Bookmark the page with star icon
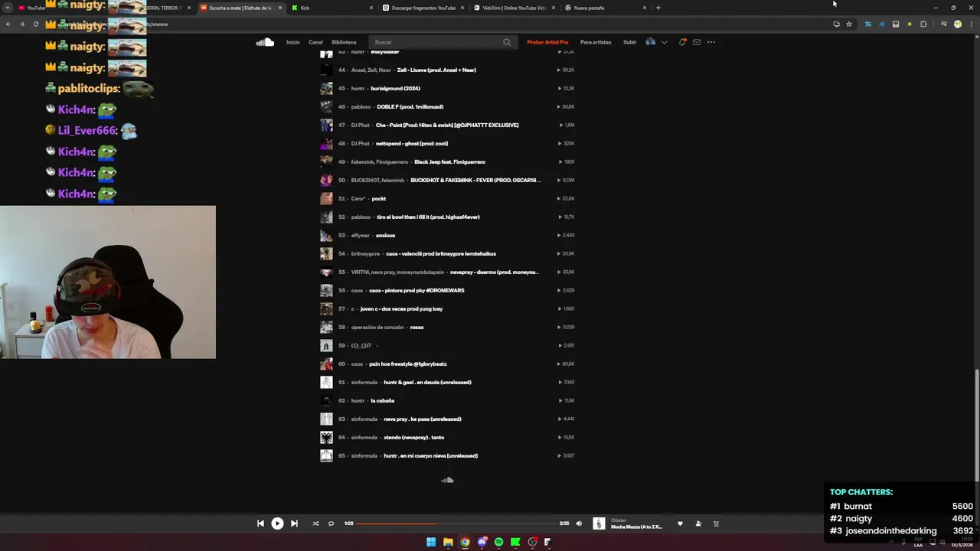 click(x=849, y=24)
